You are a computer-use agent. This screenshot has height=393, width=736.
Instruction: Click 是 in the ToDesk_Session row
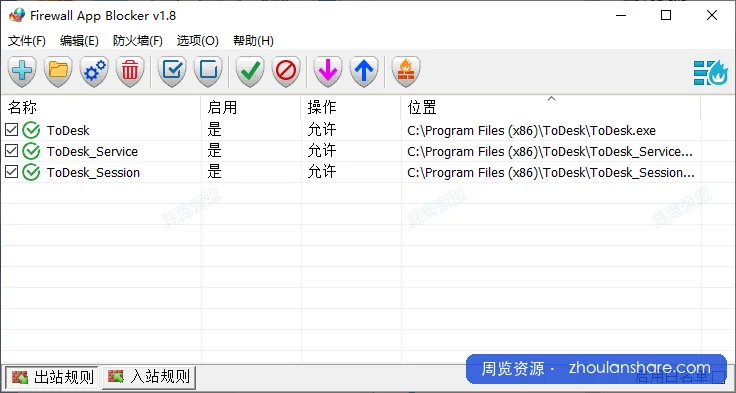[x=215, y=172]
